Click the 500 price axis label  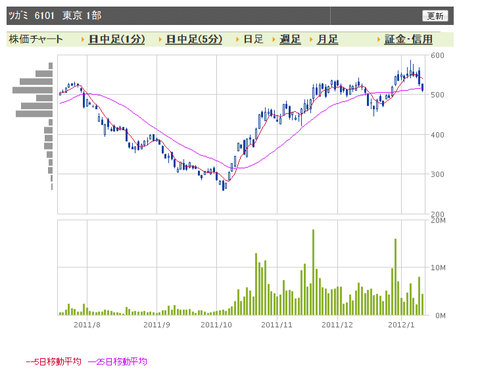(437, 95)
